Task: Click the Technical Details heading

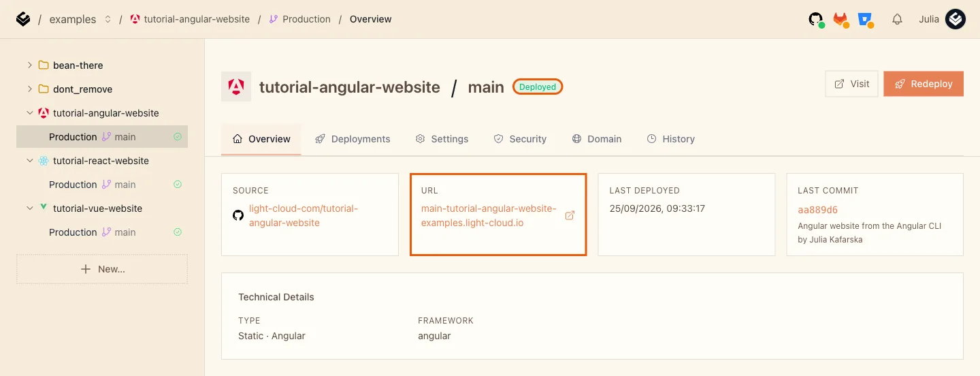Action: 276,297
